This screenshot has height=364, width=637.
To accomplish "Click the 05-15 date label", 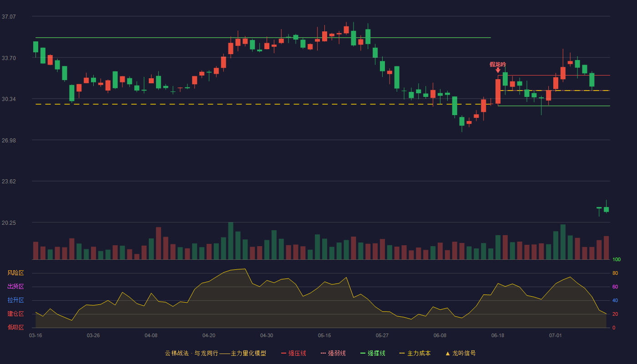I will tap(324, 335).
